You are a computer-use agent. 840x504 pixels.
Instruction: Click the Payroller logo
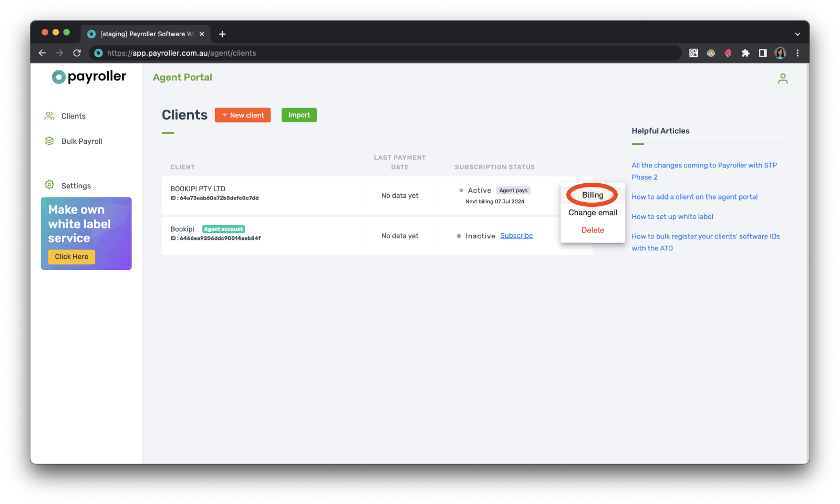89,77
